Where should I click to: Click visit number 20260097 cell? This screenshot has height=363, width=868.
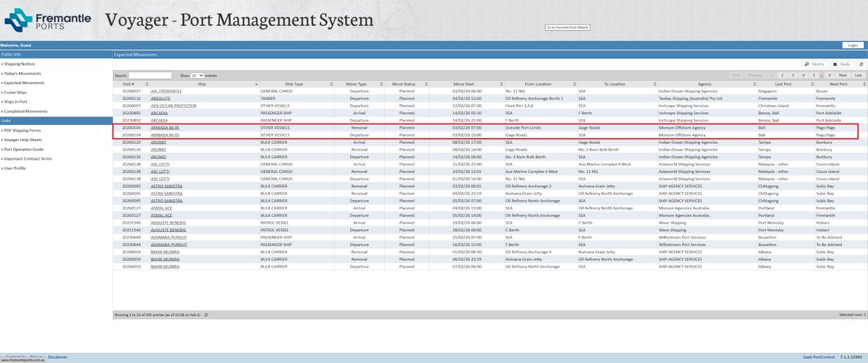pos(131,105)
